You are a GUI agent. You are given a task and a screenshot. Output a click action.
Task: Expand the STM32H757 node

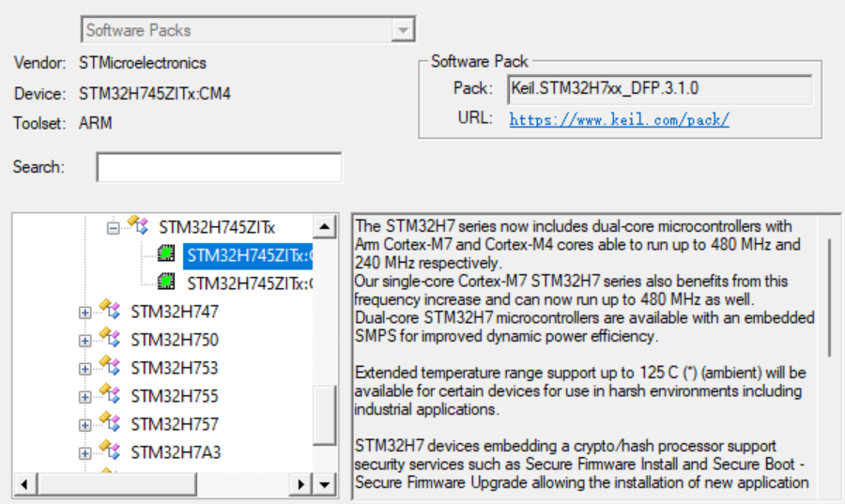(84, 425)
